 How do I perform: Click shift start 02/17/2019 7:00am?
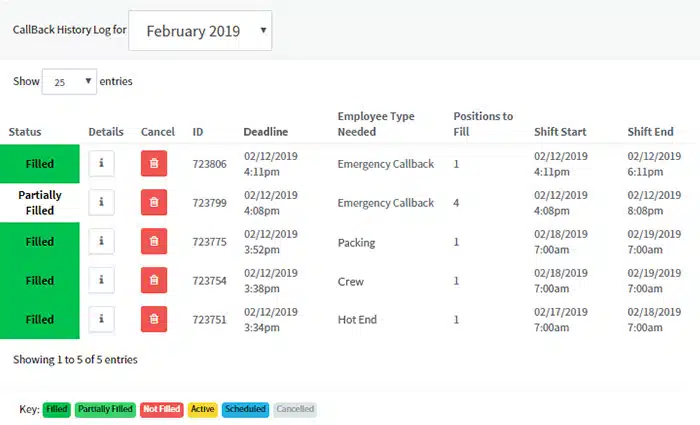561,319
